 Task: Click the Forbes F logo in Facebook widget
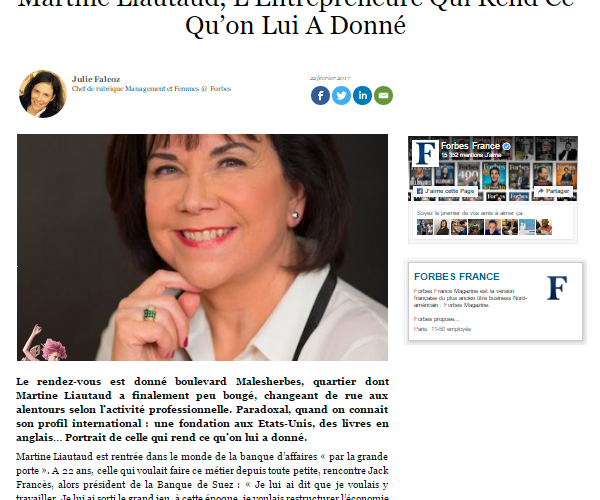426,153
